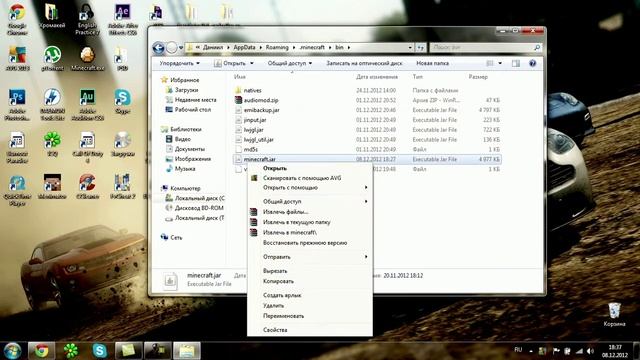Create folder with Новая папка button
This screenshot has width=640, height=360.
point(433,63)
